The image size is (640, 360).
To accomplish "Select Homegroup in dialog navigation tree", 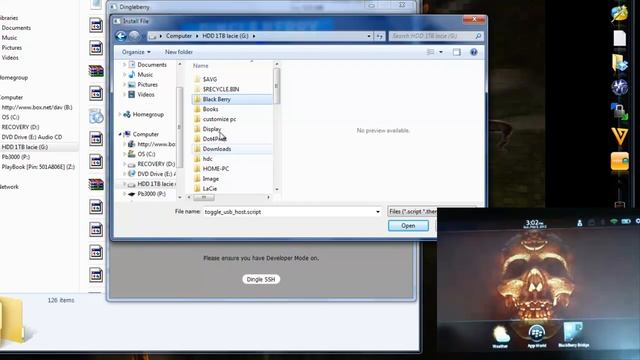I will (x=148, y=115).
